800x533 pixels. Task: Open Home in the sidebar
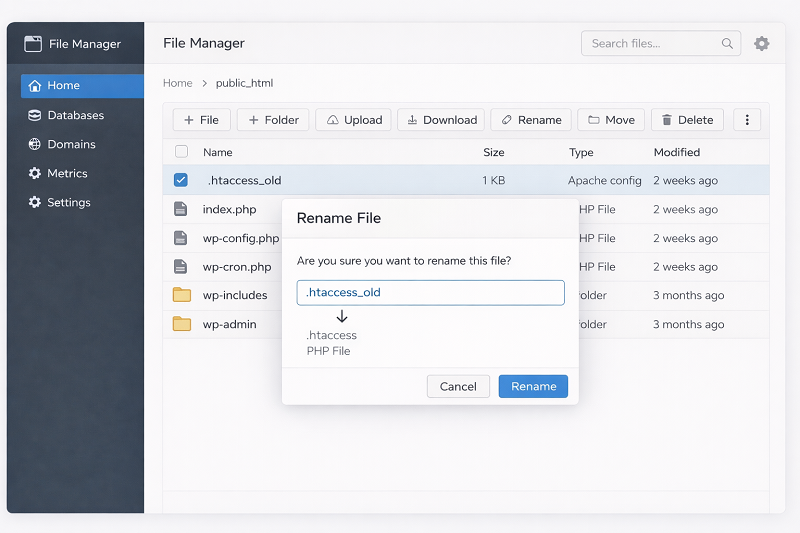click(x=82, y=86)
